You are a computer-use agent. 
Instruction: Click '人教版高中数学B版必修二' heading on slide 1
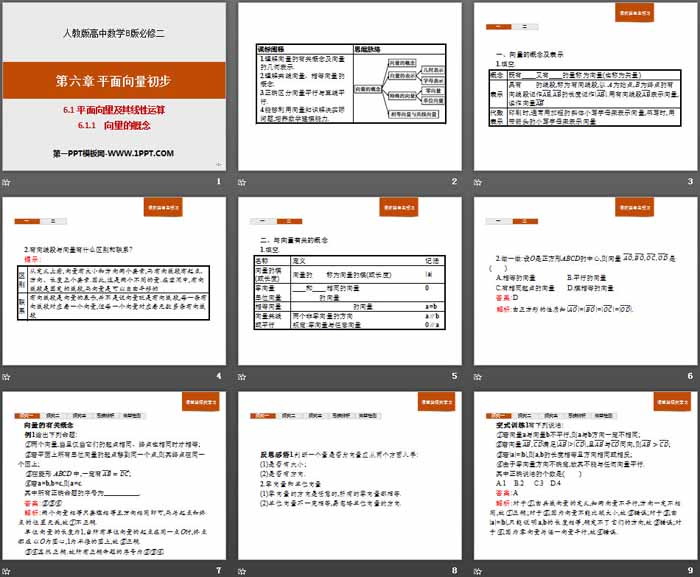click(x=114, y=33)
